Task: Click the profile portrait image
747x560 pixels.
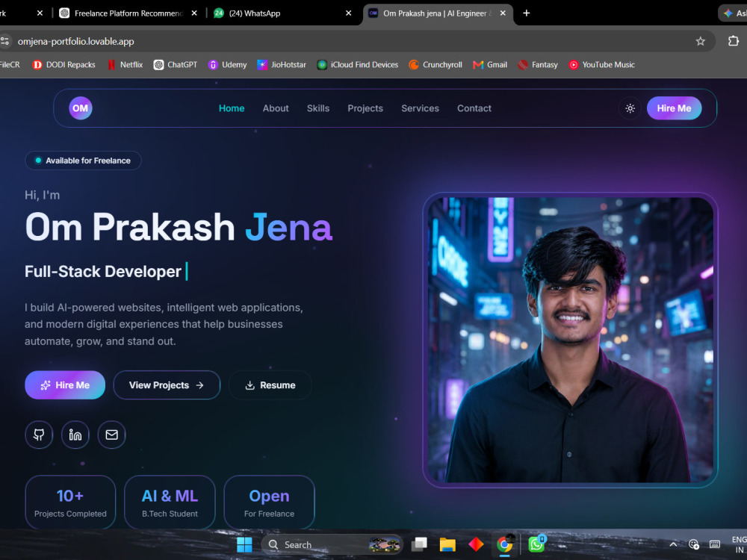Action: pyautogui.click(x=570, y=340)
